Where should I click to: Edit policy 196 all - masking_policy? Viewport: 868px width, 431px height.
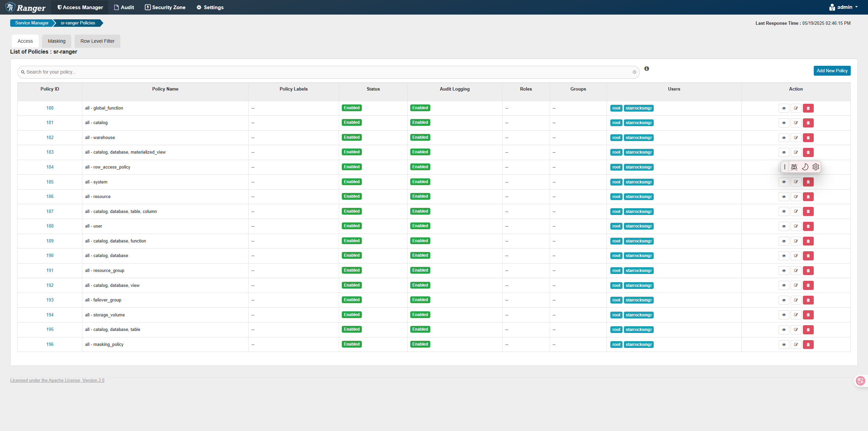click(x=796, y=345)
